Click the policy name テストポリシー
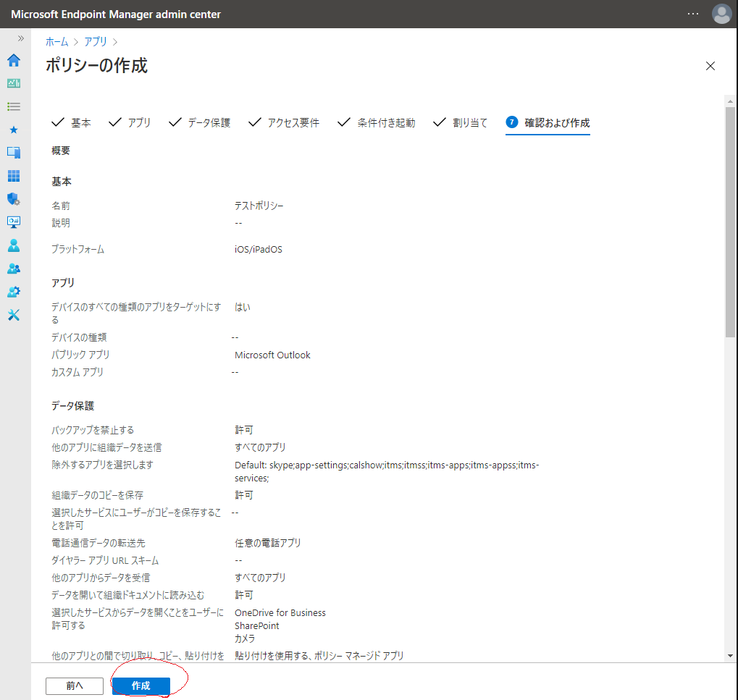Image resolution: width=738 pixels, height=700 pixels. point(259,206)
